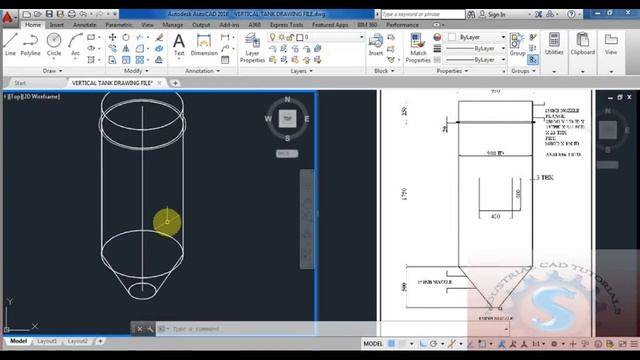Click the Group objects icon
Viewport: 640px width, 360px height.
tap(517, 44)
